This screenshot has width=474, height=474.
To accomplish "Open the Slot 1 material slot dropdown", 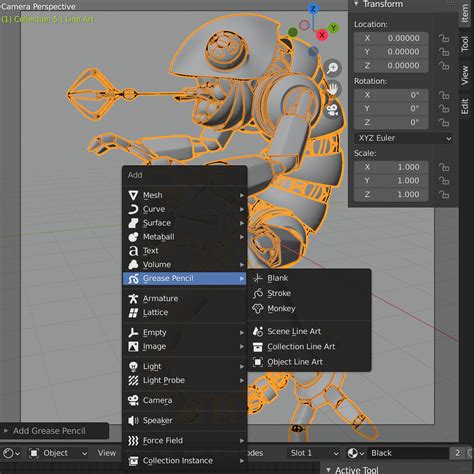I will (x=314, y=453).
